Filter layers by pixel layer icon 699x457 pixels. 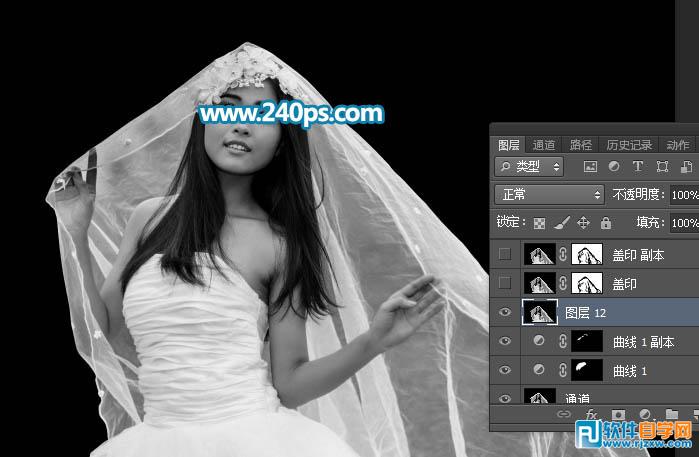(x=590, y=167)
